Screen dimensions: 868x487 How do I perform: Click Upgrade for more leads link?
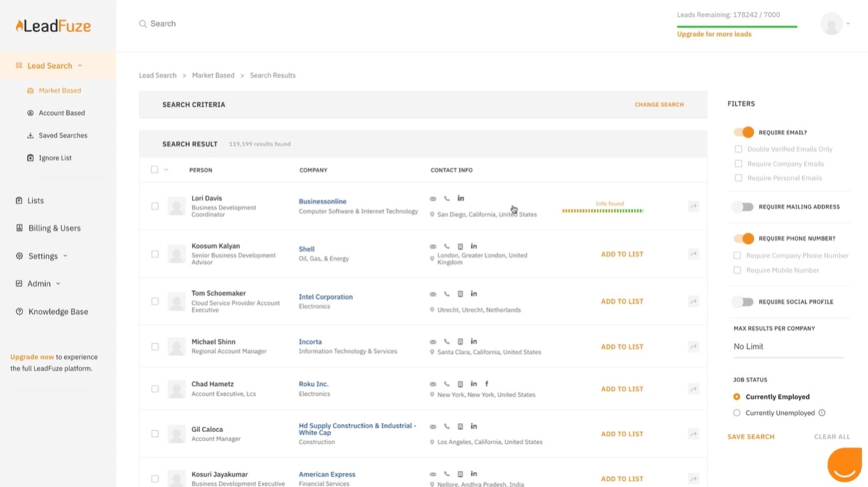714,34
